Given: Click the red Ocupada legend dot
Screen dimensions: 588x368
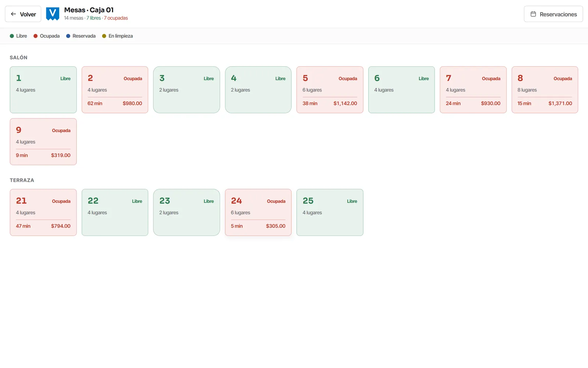Looking at the screenshot, I should pos(36,36).
